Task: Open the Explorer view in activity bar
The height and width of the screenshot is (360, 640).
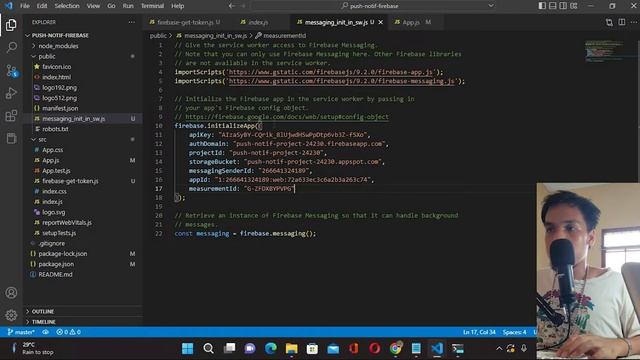Action: tap(11, 25)
